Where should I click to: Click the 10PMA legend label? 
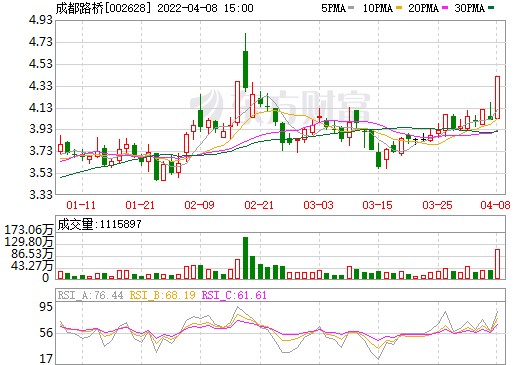pyautogui.click(x=378, y=8)
